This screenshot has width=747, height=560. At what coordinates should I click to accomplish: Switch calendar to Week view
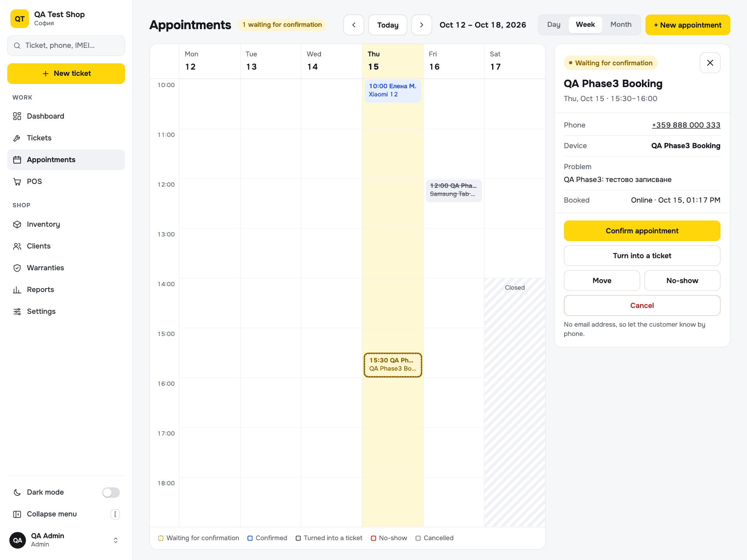click(x=585, y=24)
